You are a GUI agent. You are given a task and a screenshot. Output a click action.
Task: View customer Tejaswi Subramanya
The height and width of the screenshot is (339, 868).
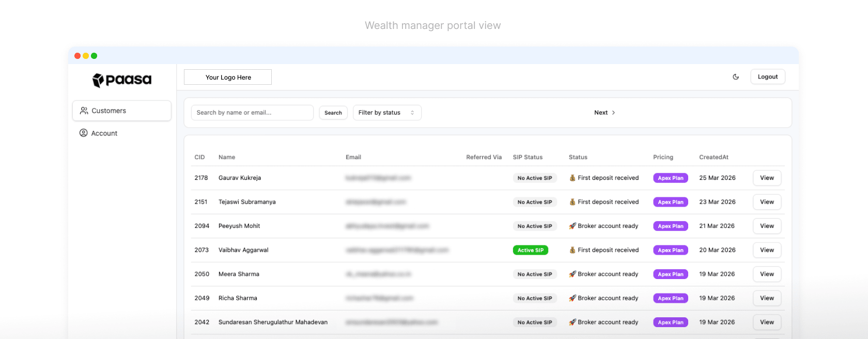(767, 202)
